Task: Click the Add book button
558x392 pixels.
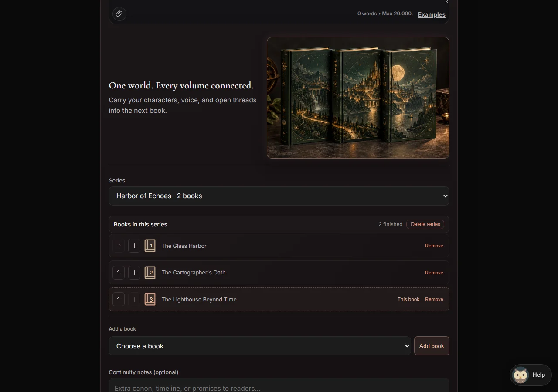Action: tap(432, 346)
